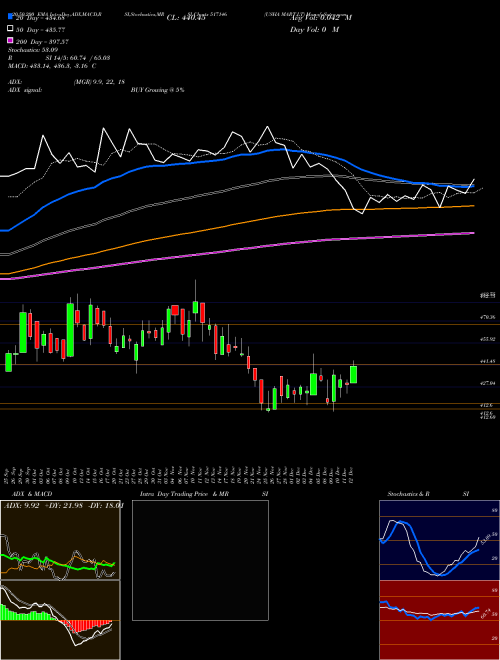Click the 441.48 price axis label
The image size is (500, 660).
(487, 361)
